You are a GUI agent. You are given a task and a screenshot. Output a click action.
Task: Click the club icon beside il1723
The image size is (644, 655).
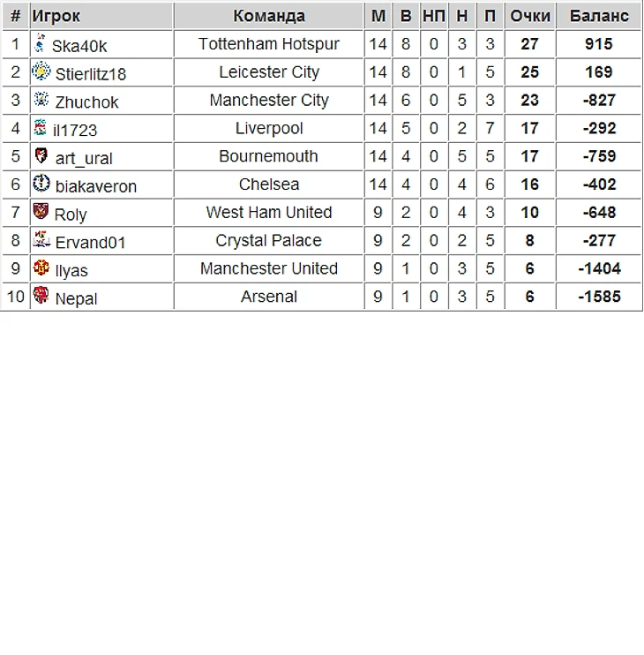(x=40, y=128)
